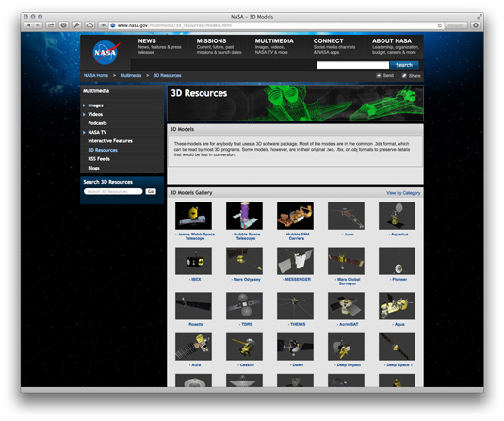Open the Share button in Safari toolbar

point(51,25)
